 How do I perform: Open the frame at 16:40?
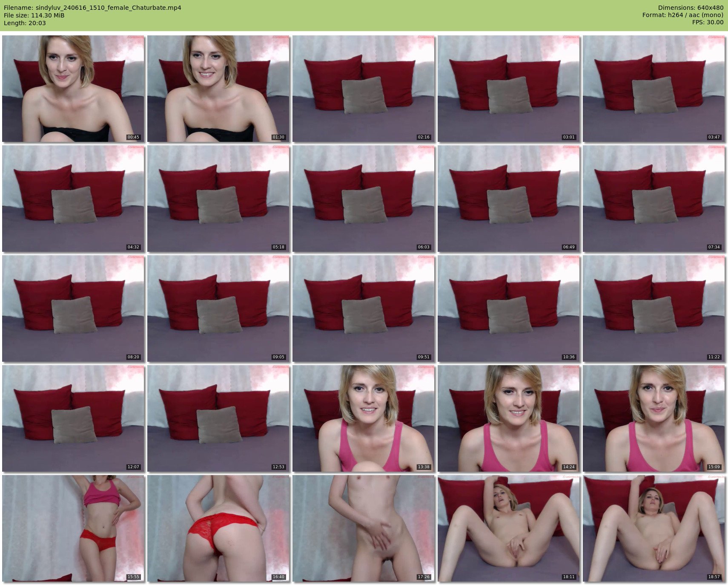tap(218, 528)
